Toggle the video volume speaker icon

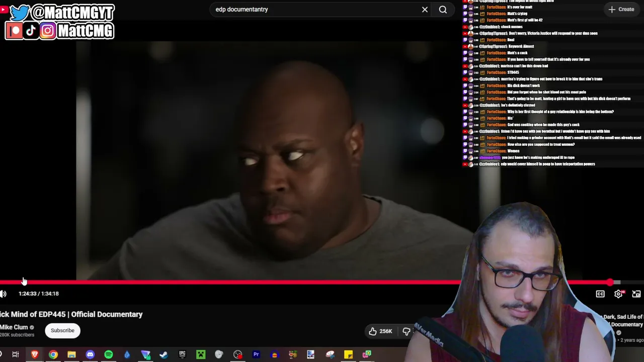tap(4, 294)
